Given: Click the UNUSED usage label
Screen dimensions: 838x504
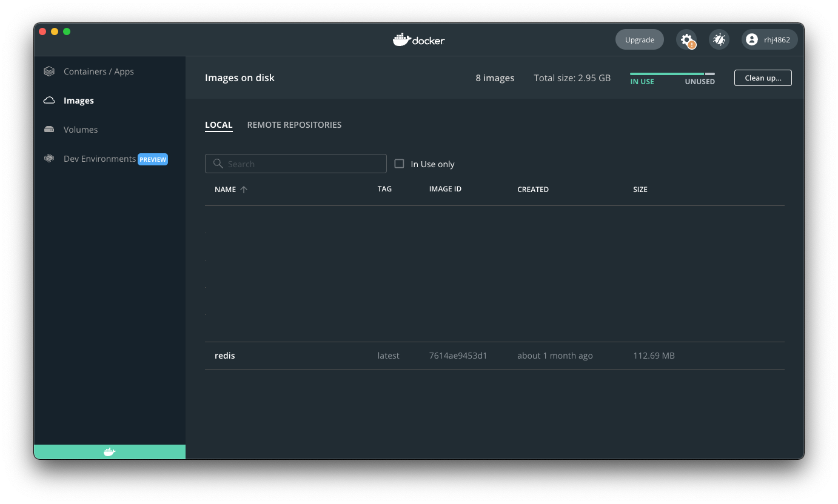Looking at the screenshot, I should [x=700, y=82].
